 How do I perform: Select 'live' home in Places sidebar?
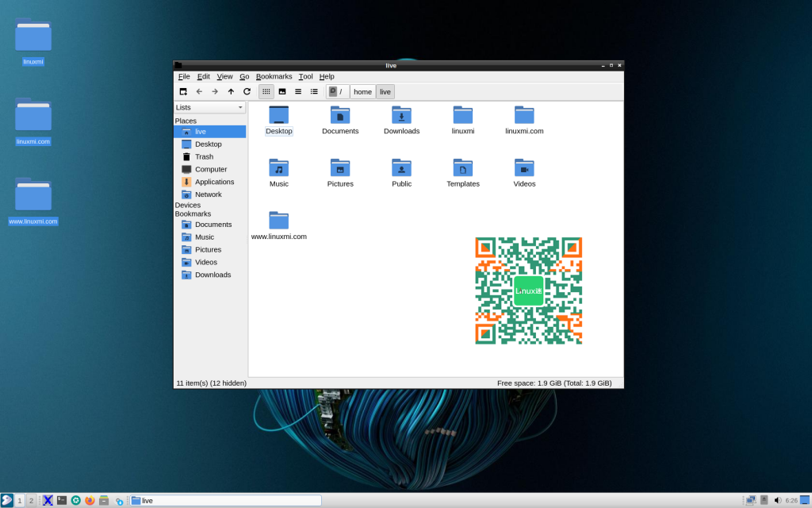[209, 132]
